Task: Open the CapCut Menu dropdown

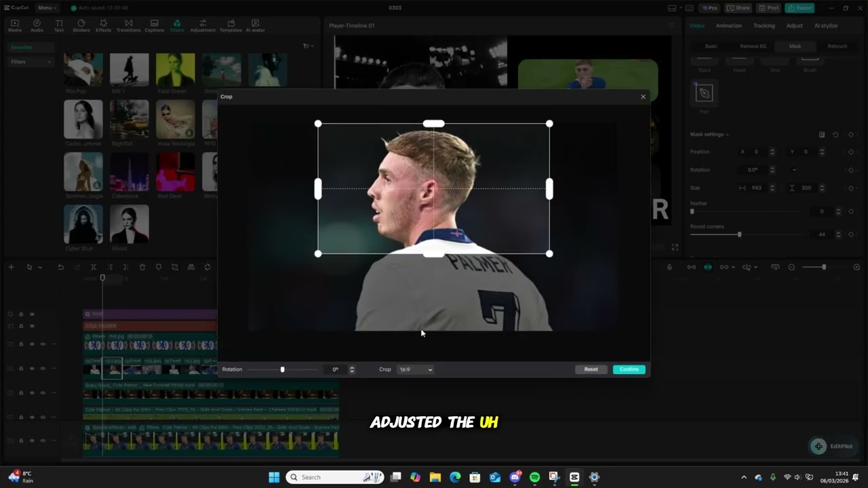Action: coord(47,7)
